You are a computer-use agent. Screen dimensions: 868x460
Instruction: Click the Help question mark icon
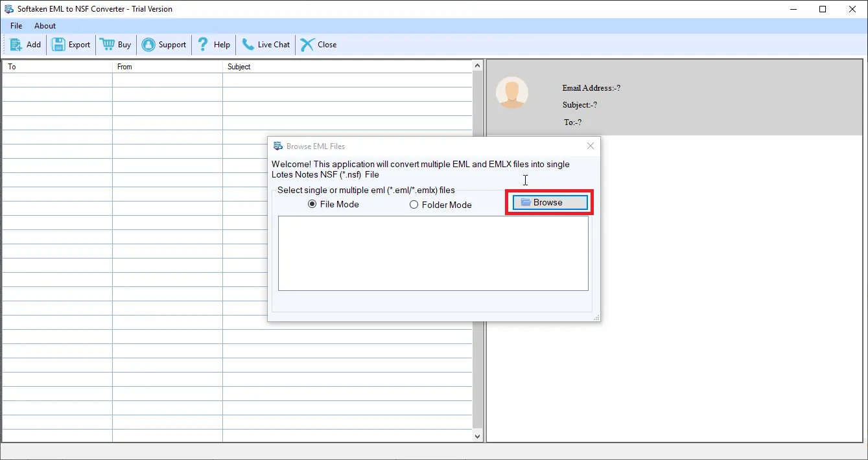[203, 45]
